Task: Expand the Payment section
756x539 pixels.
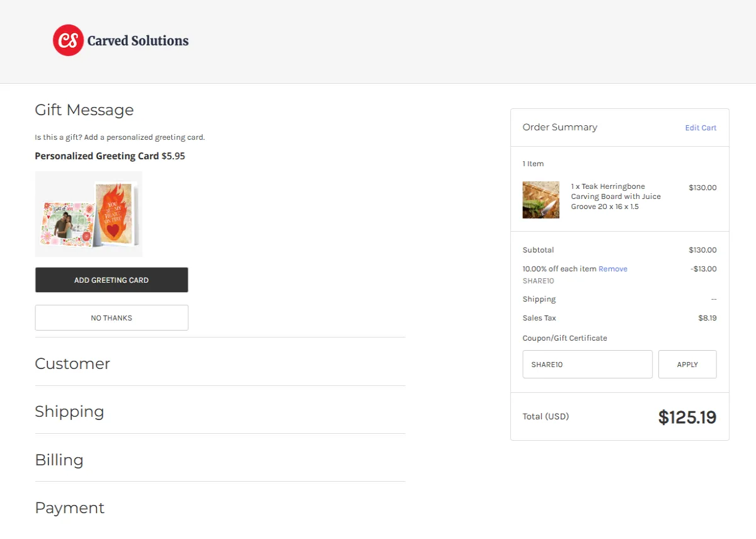Action: tap(69, 508)
